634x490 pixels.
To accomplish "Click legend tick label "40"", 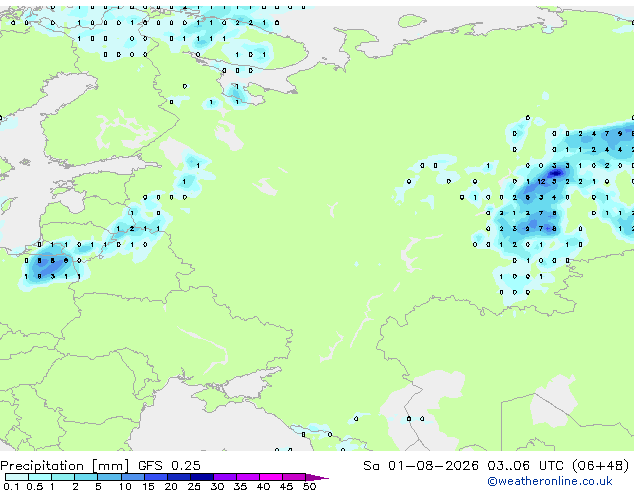I will [263, 486].
